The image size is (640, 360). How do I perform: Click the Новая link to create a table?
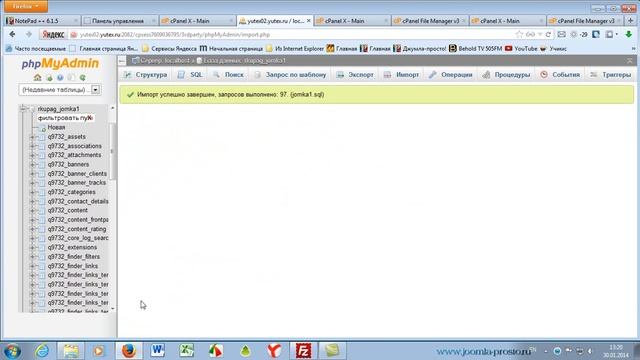56,127
